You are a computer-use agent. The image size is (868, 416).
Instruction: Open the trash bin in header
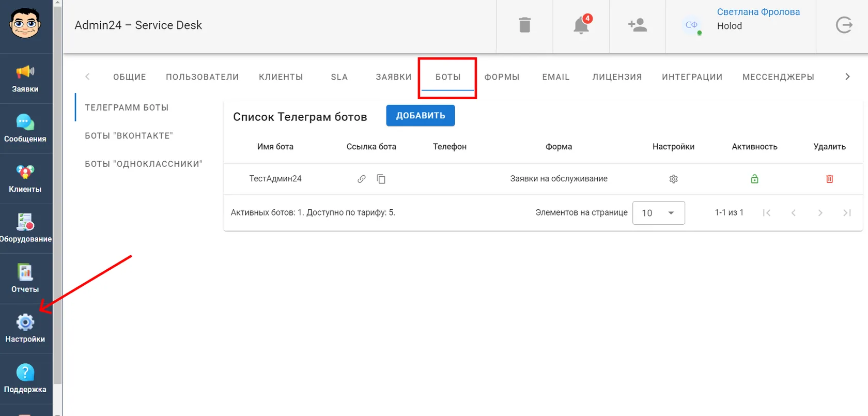pos(524,25)
